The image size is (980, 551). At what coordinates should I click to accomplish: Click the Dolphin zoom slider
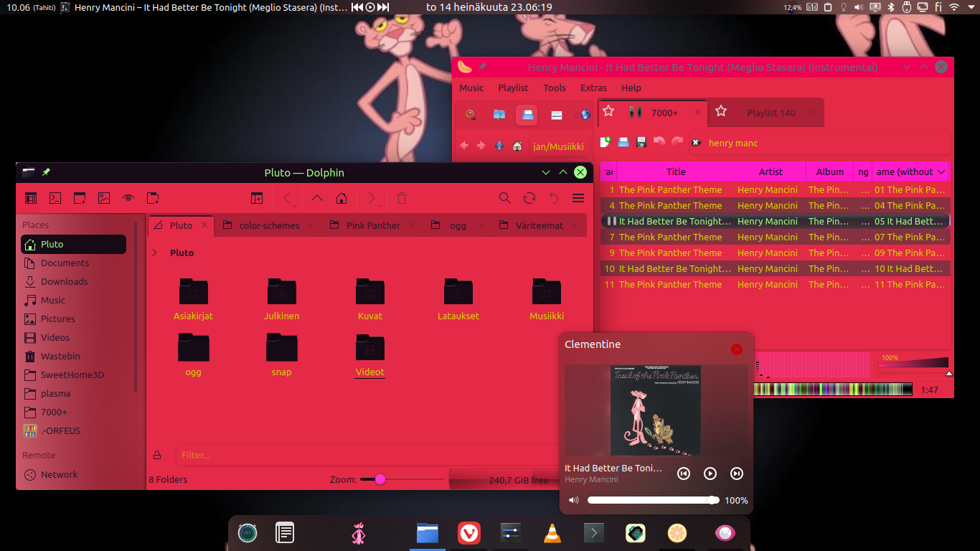point(402,479)
